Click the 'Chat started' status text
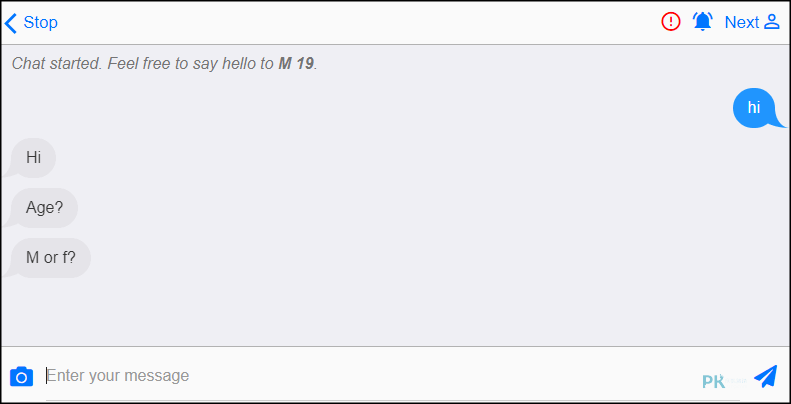Viewport: 791px width, 404px height. 164,64
